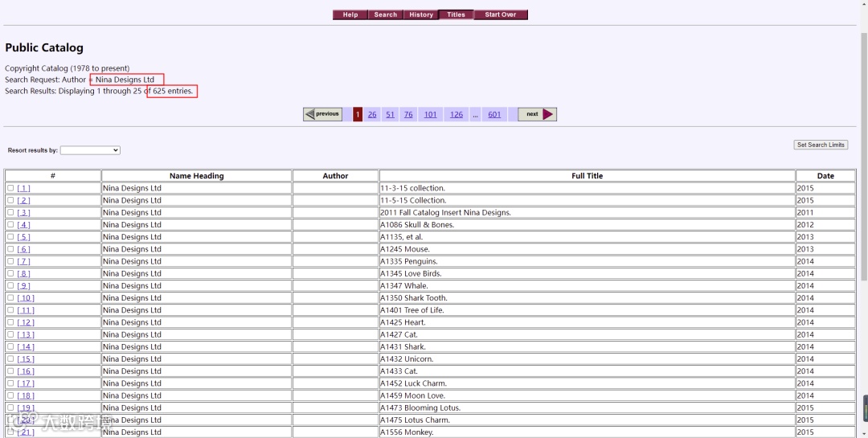This screenshot has width=868, height=438.
Task: Click title '11-5-15 Collection.'
Action: click(x=413, y=200)
